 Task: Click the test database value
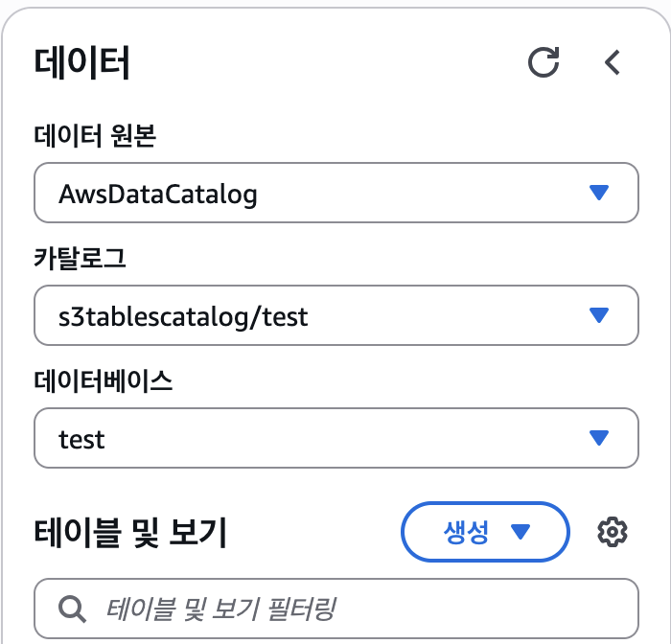click(x=81, y=439)
